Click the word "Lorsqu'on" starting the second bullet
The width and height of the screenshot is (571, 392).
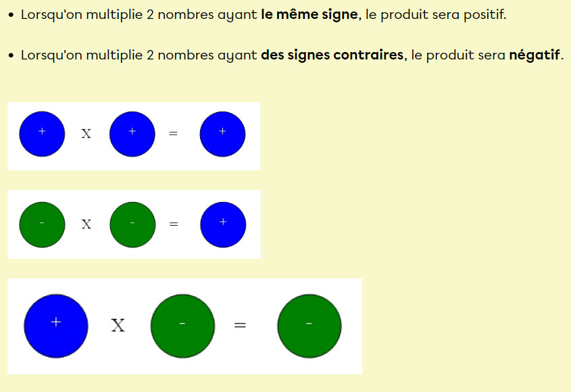(47, 55)
